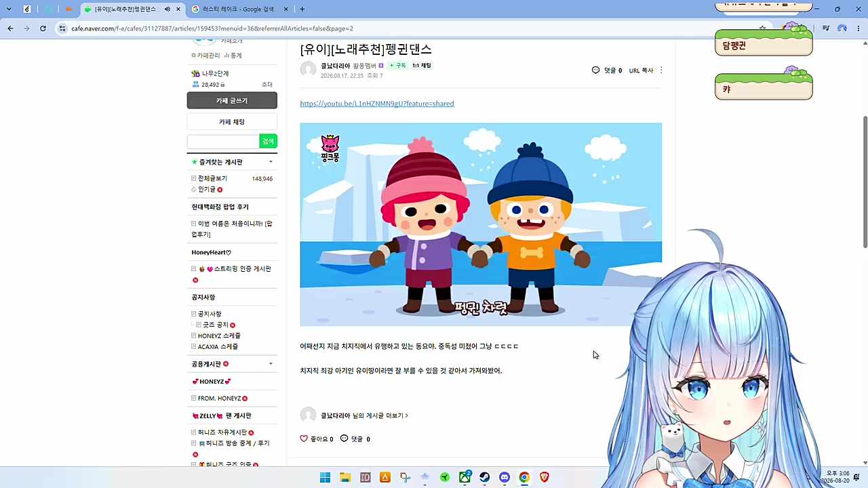Mute audio on the 펭귄댄스 tab speaker icon
This screenshot has height=488, width=868.
pos(167,9)
